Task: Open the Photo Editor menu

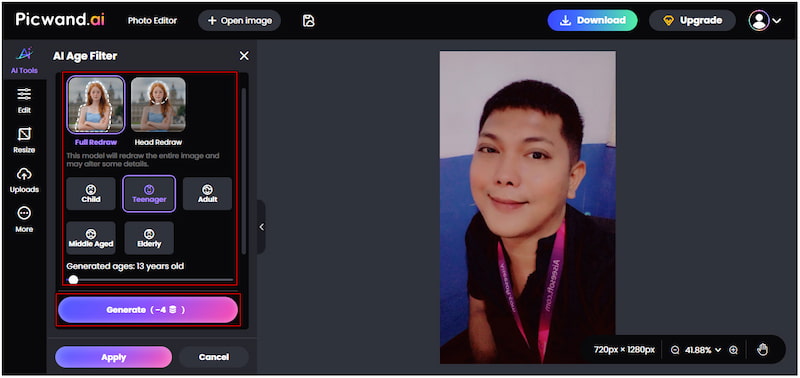Action: pyautogui.click(x=152, y=20)
